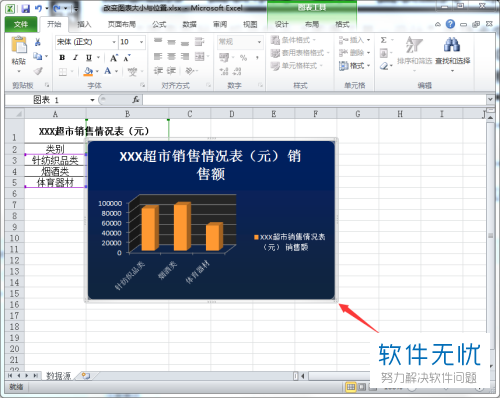
Task: Switch to the Data tab
Action: point(189,24)
